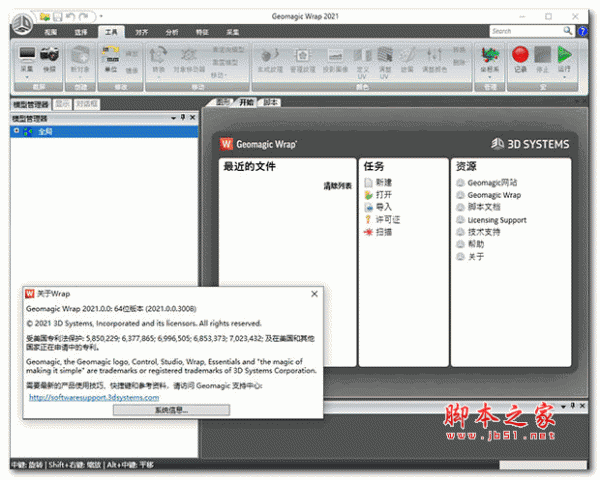Click the Redo arrow in quick access toolbar
Viewport: 600px width, 480px height.
click(83, 17)
